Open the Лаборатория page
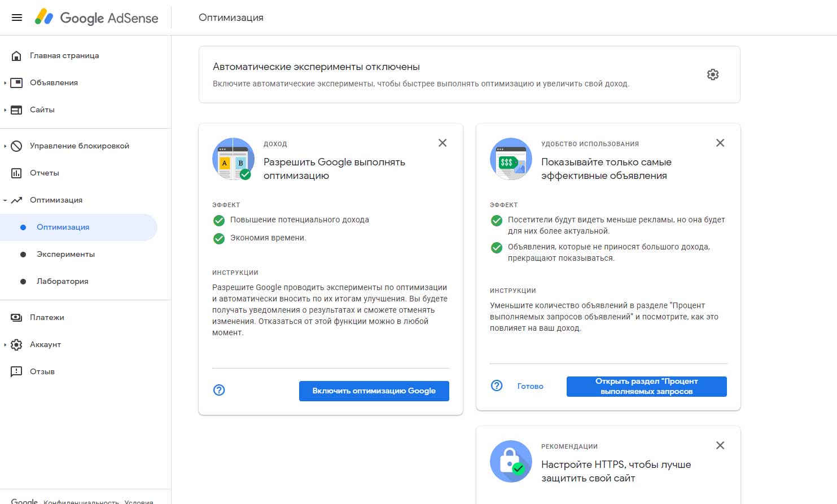 point(62,281)
